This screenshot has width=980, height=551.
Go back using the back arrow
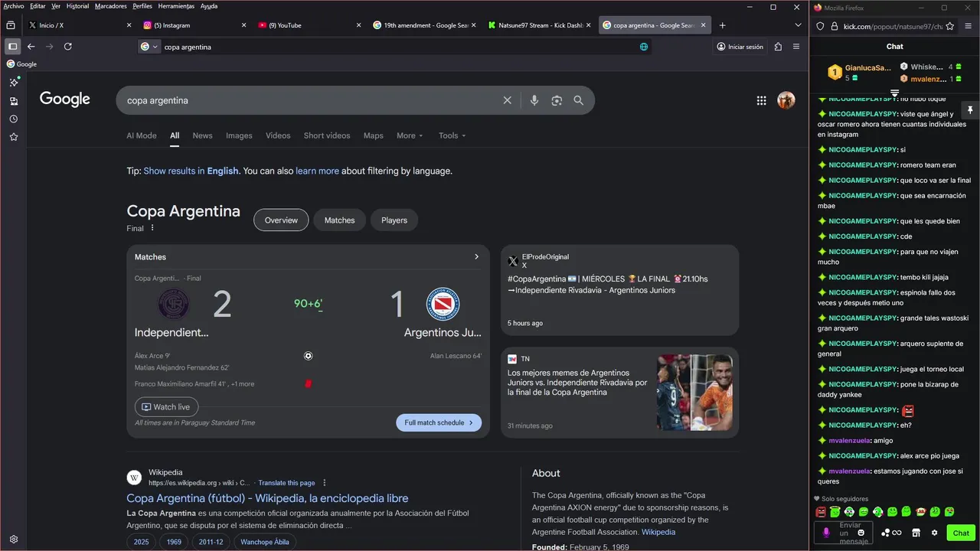(31, 47)
